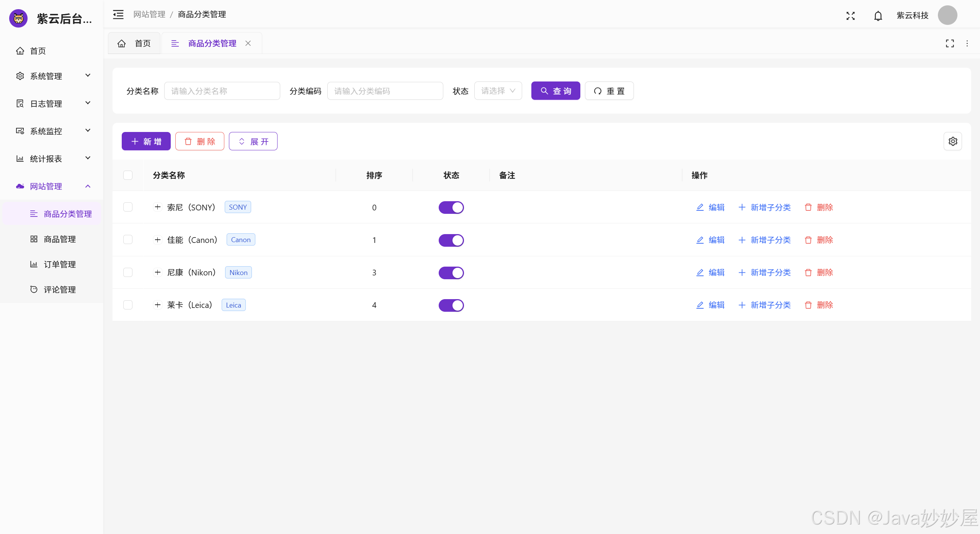Screen dimensions: 980x534
Task: Click plus icon of 新增子分类 in 莱卡 row
Action: (x=742, y=305)
